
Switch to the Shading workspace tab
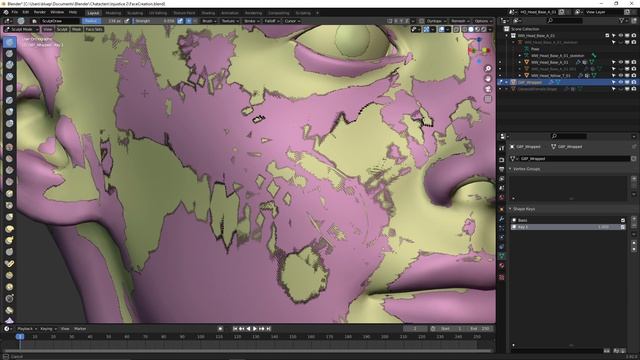tap(208, 13)
